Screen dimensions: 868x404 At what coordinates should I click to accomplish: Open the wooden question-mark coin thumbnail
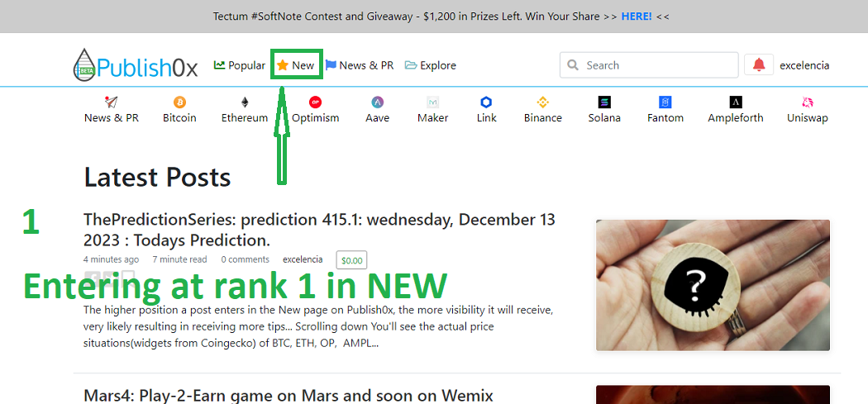713,285
